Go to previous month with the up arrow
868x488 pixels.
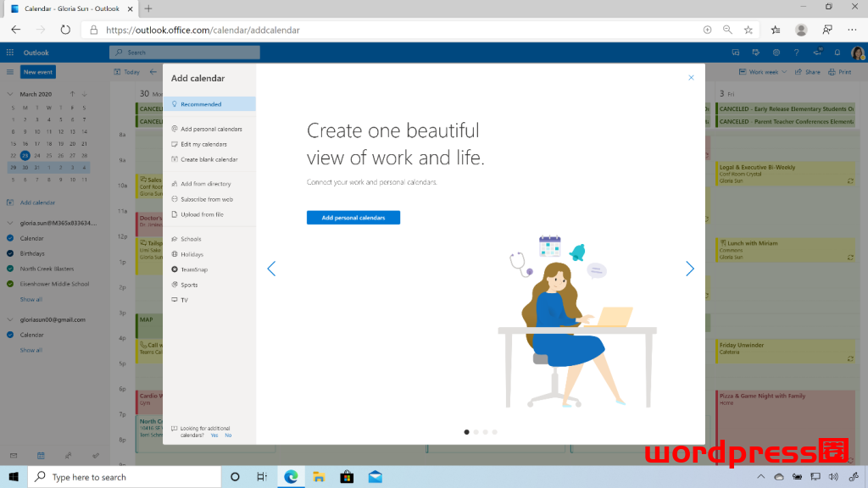point(72,94)
